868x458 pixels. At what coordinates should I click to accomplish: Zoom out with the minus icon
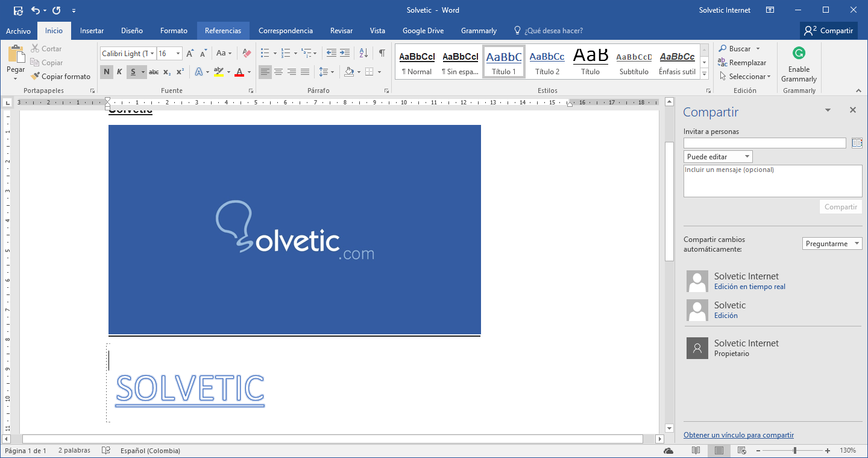[758, 451]
